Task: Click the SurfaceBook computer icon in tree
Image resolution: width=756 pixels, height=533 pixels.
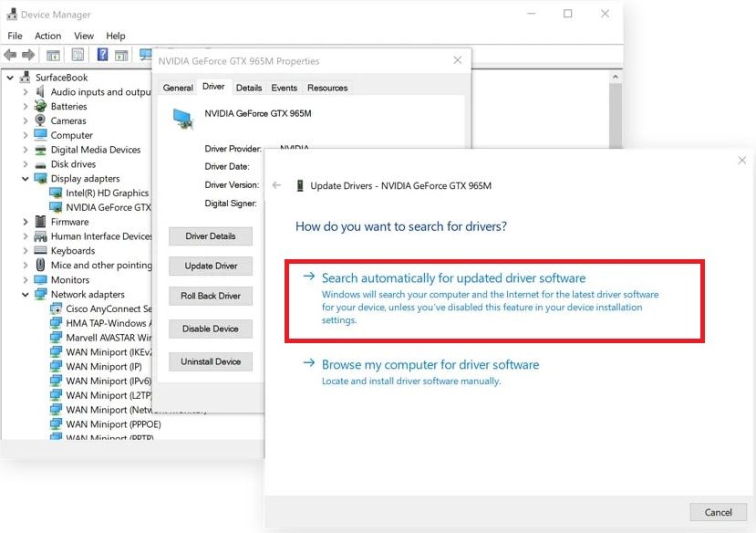Action: click(25, 78)
